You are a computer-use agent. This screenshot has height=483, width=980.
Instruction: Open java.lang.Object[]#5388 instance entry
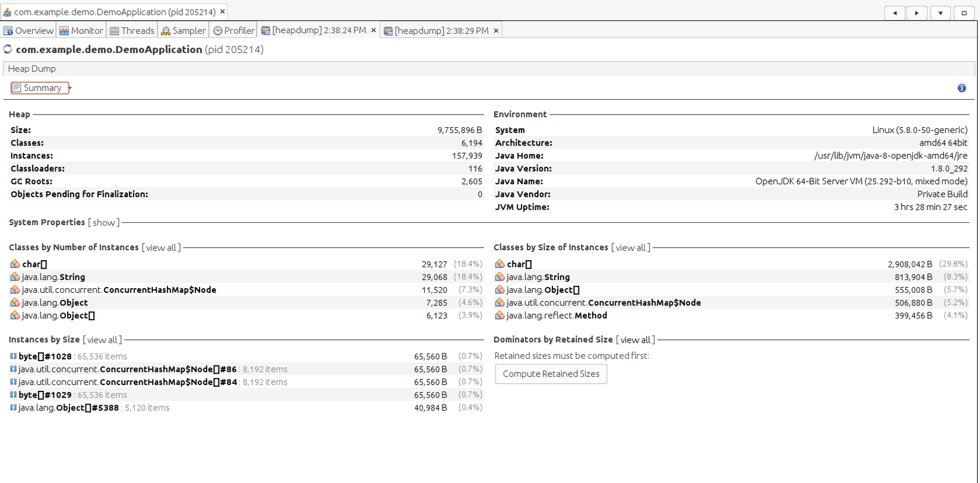point(69,408)
